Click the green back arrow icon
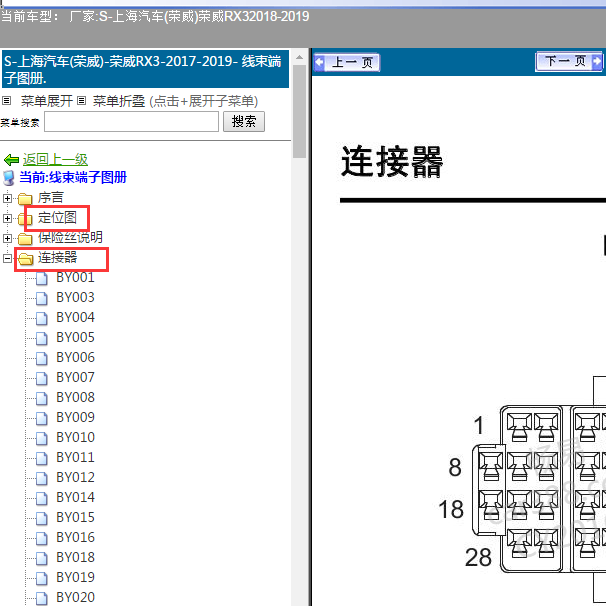This screenshot has width=606, height=606. 11,160
